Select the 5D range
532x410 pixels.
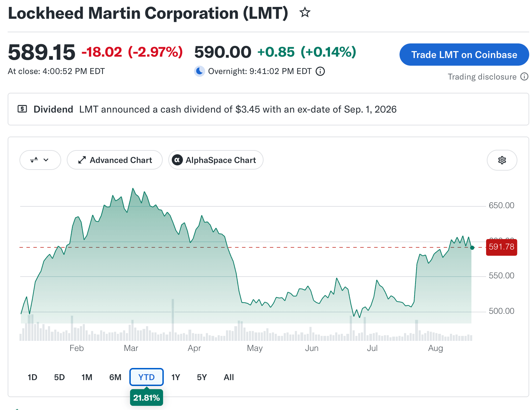click(59, 377)
